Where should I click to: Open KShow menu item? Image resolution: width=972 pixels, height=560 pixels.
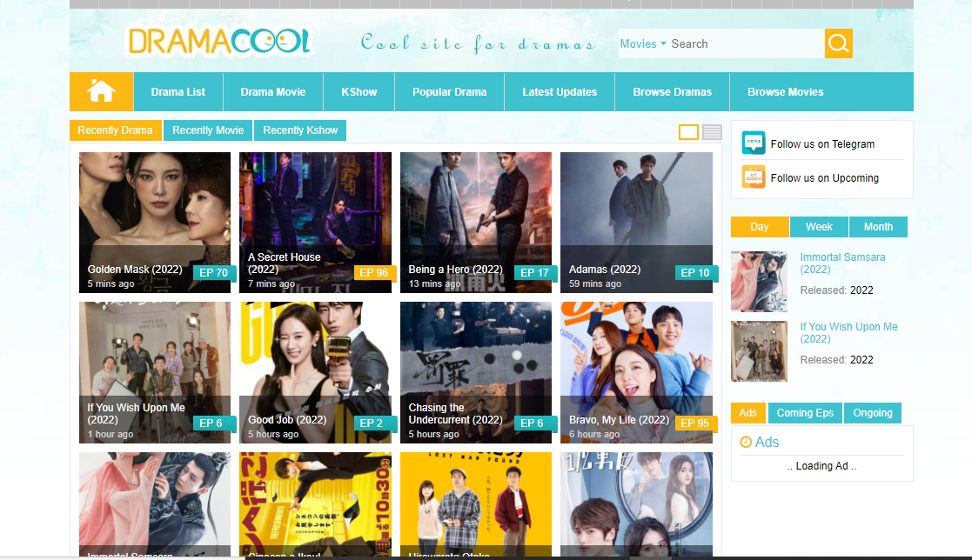coord(359,91)
